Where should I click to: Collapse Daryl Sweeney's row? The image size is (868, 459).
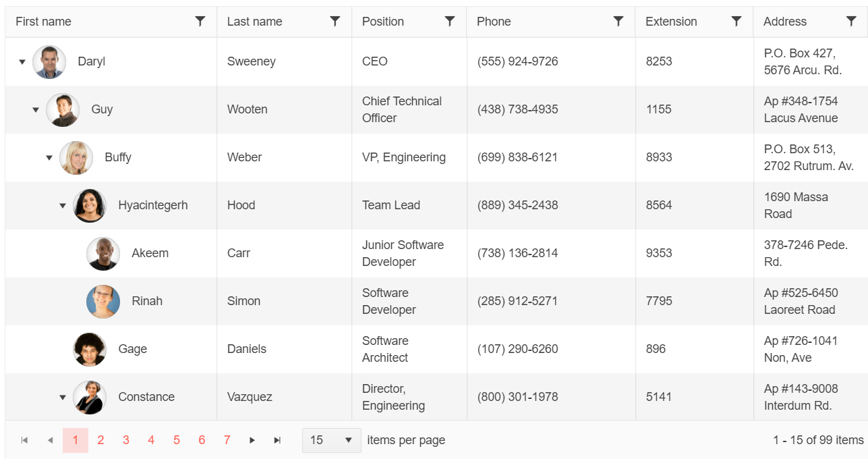pyautogui.click(x=22, y=61)
